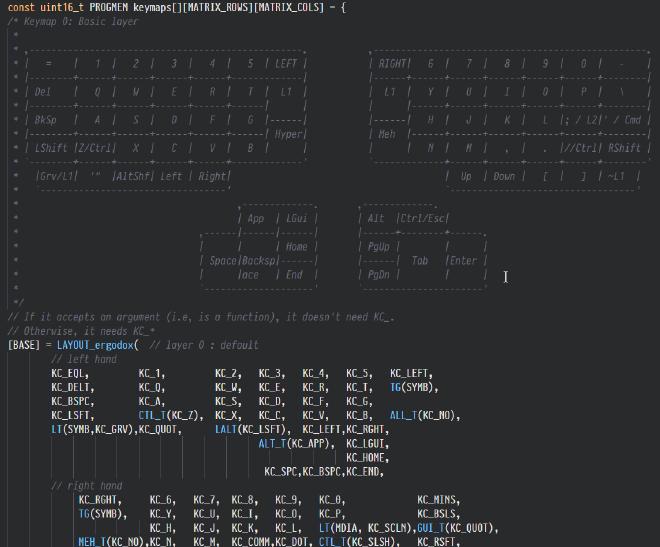Screen dimensions: 660x547
Task: Click the 'KC_SPC' keycode
Action: [x=283, y=472]
